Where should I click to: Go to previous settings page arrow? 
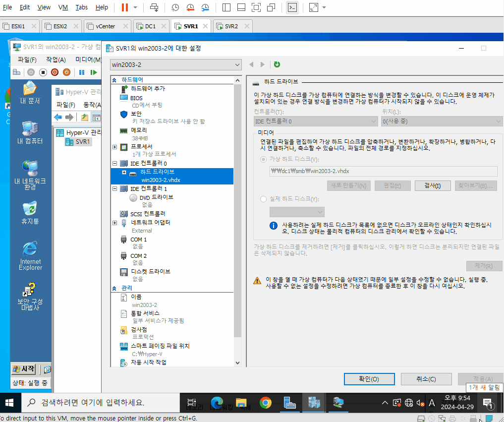(251, 64)
